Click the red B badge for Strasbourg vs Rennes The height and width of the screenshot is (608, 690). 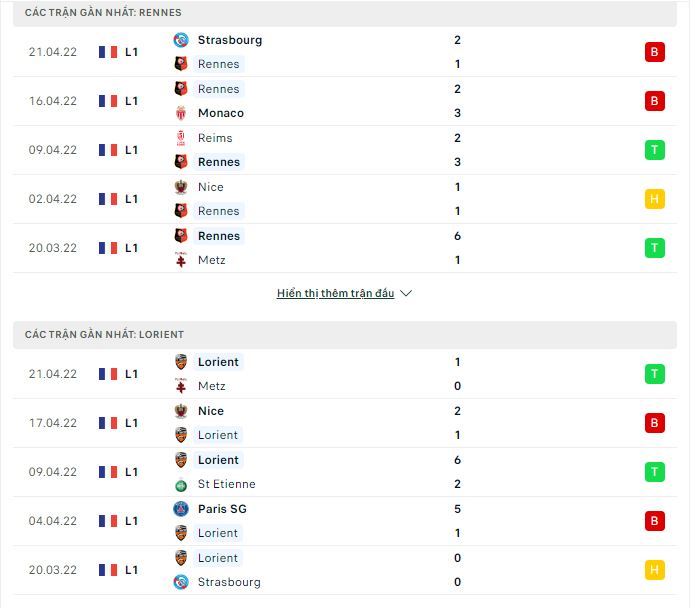pos(654,52)
